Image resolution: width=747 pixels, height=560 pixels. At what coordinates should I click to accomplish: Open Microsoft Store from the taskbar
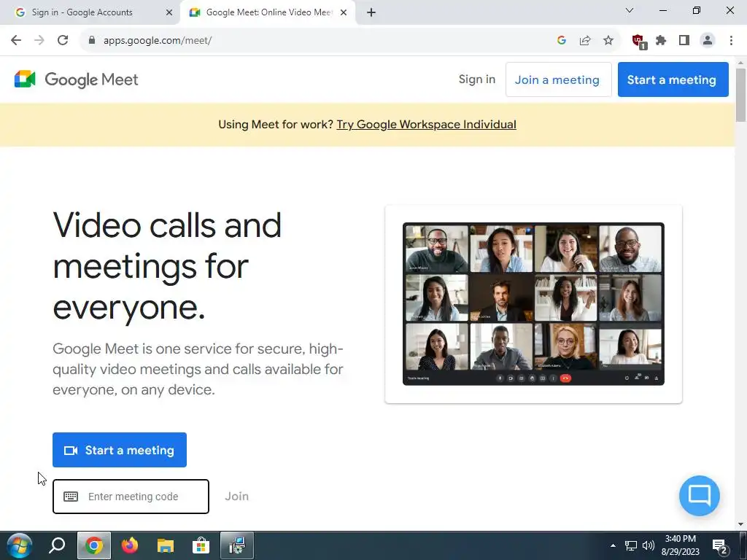tap(201, 545)
